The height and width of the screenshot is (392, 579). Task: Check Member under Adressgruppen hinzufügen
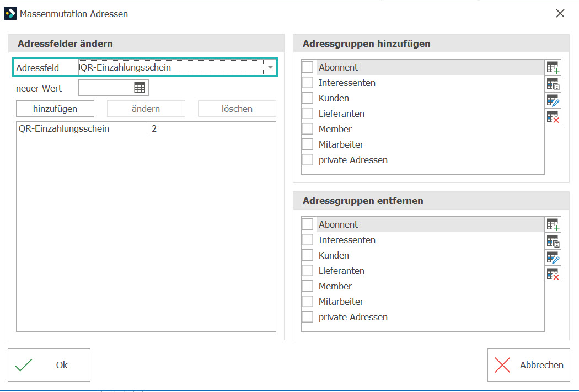pos(307,129)
